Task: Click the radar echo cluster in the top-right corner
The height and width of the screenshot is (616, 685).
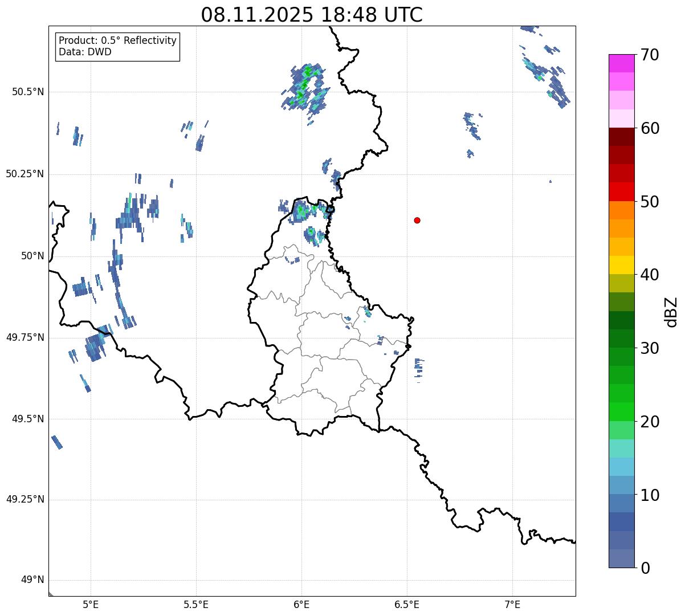Action: 545,67
